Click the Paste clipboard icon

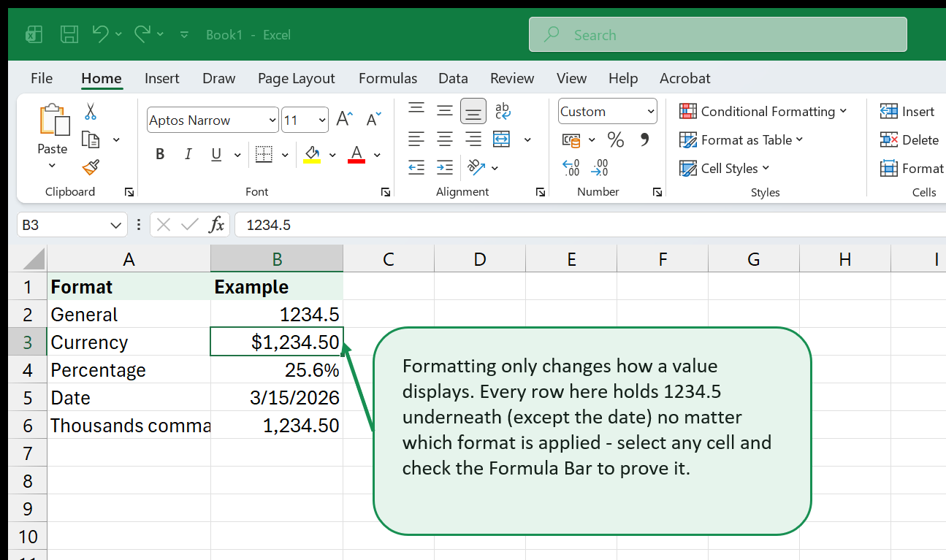(53, 120)
